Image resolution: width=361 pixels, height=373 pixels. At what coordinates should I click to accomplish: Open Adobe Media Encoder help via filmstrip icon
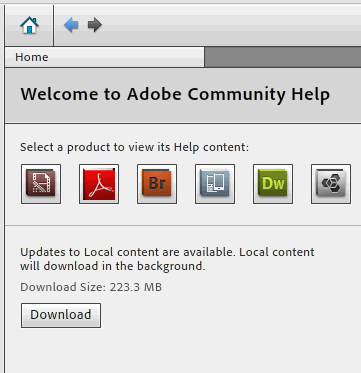click(41, 184)
